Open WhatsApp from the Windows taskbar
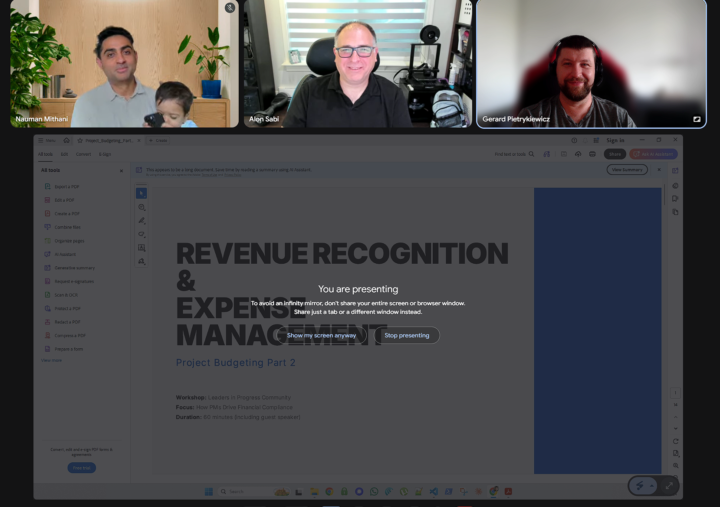 [374, 491]
